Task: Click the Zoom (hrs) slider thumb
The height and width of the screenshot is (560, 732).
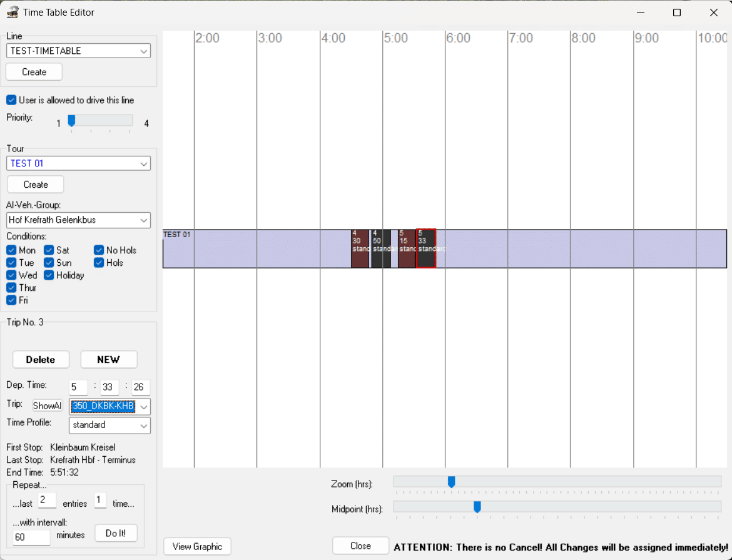Action: [x=451, y=482]
